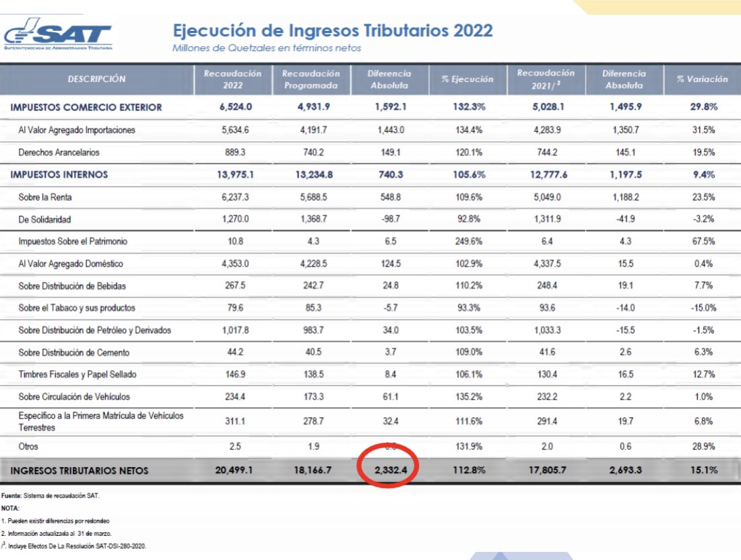This screenshot has height=560, width=741.
Task: Click the Sobre Distribución de Cemento label
Action: coord(74,353)
